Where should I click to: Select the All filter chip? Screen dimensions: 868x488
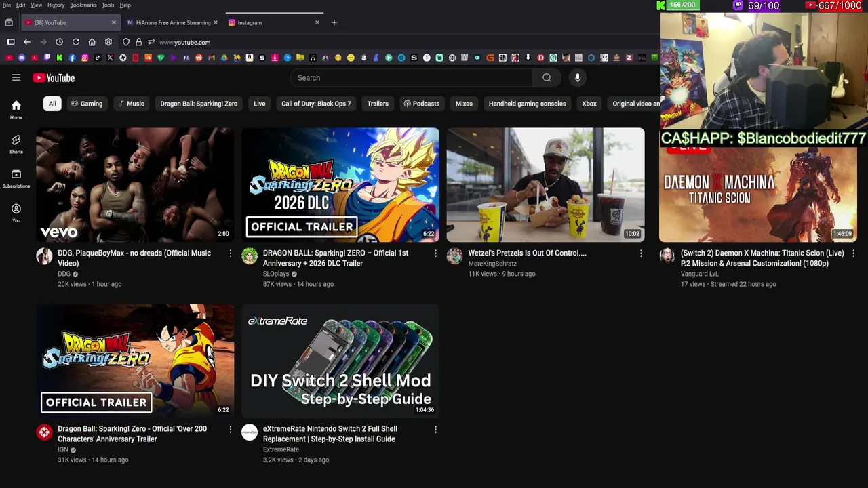[52, 104]
